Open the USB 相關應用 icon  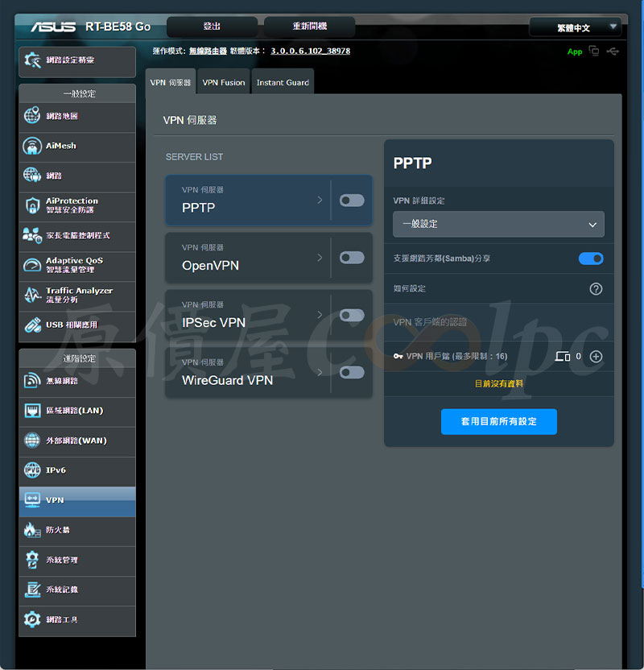[x=32, y=325]
